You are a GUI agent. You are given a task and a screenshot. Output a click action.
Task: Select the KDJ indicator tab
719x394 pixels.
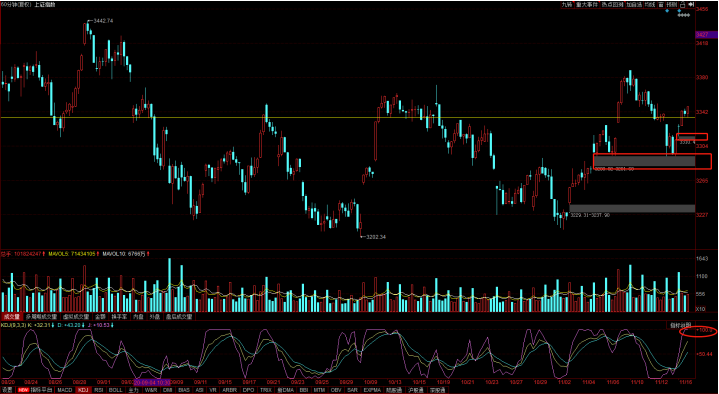(83, 390)
